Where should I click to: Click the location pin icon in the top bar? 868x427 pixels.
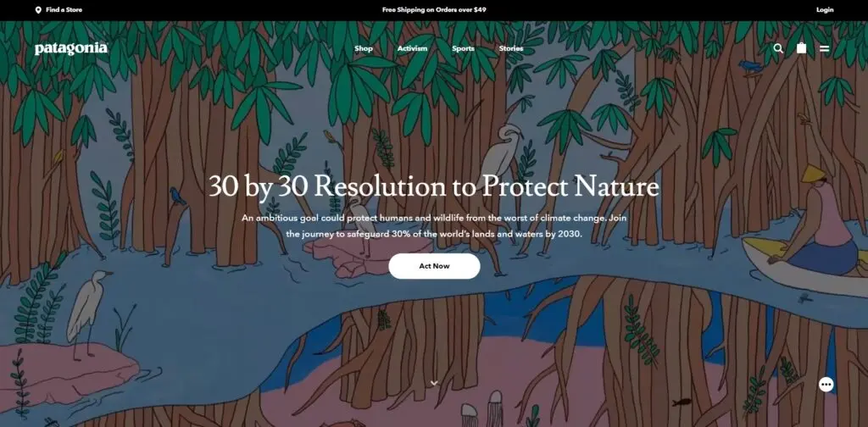coord(38,10)
